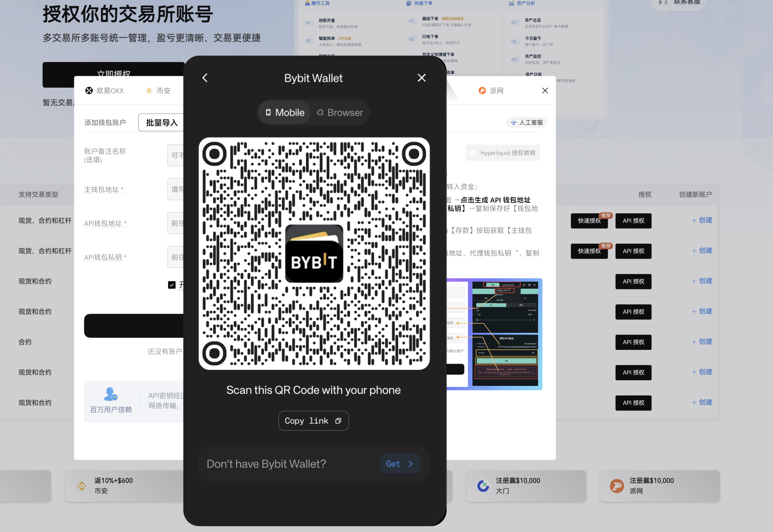Click the copy icon beside Copy link
Screen dimensions: 773x532
point(338,421)
